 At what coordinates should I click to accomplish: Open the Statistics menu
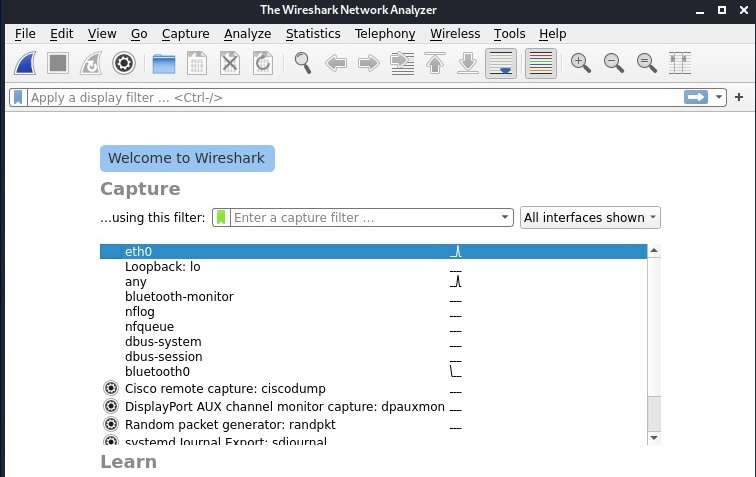[313, 34]
